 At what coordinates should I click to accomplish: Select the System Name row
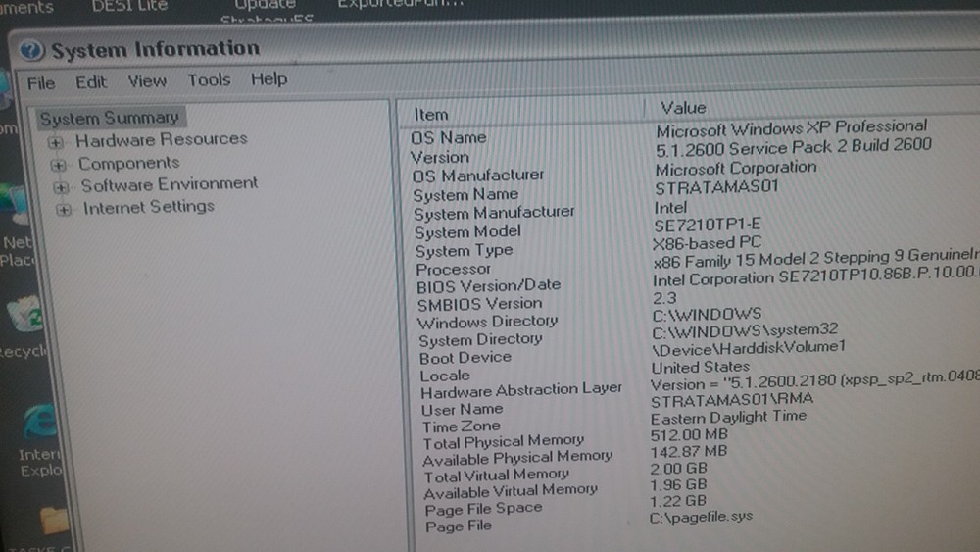coord(465,194)
